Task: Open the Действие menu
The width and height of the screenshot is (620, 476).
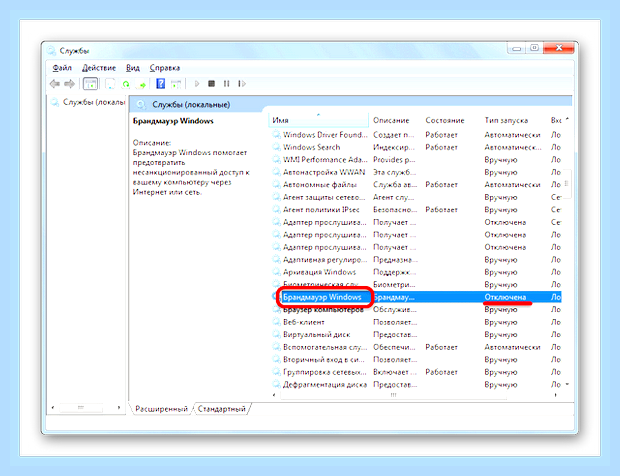Action: click(99, 68)
